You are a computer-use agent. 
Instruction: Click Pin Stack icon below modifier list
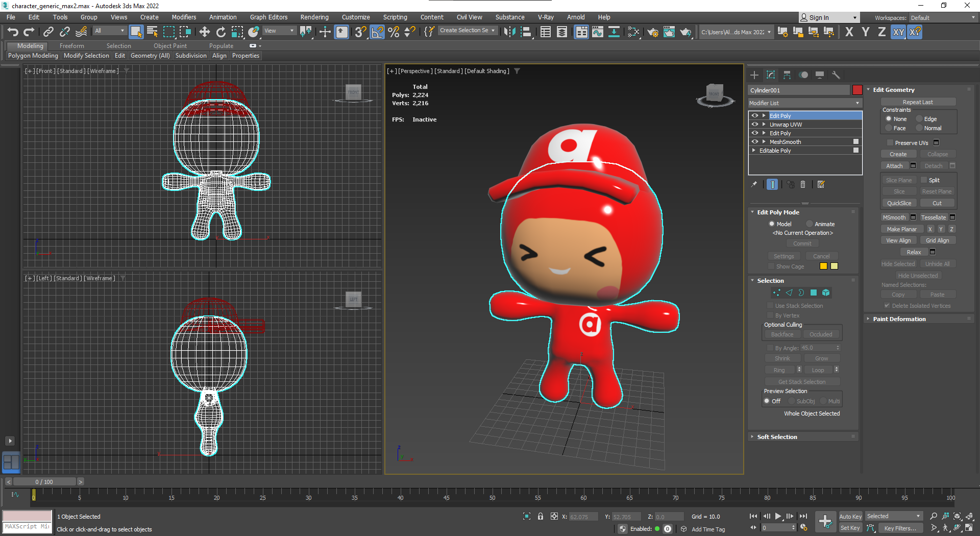click(754, 184)
